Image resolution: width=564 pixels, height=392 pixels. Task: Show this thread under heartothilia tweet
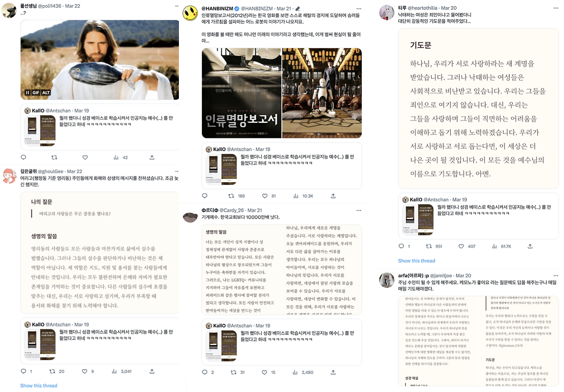tap(416, 261)
